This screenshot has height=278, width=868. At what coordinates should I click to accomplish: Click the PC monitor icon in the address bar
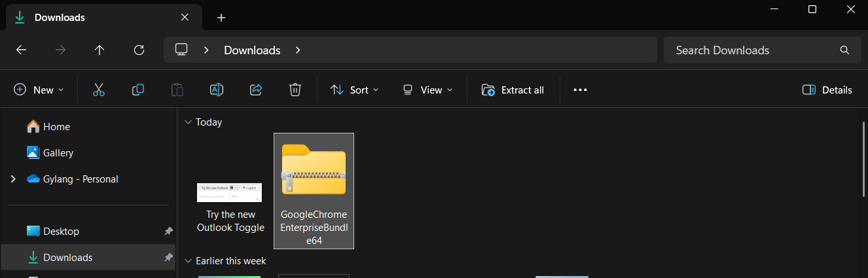coord(181,50)
